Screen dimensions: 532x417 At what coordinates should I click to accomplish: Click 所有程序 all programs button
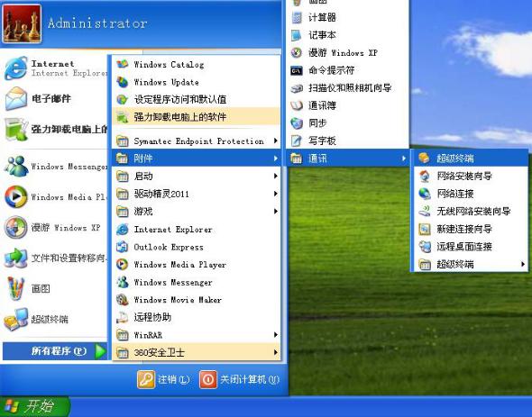[x=55, y=351]
